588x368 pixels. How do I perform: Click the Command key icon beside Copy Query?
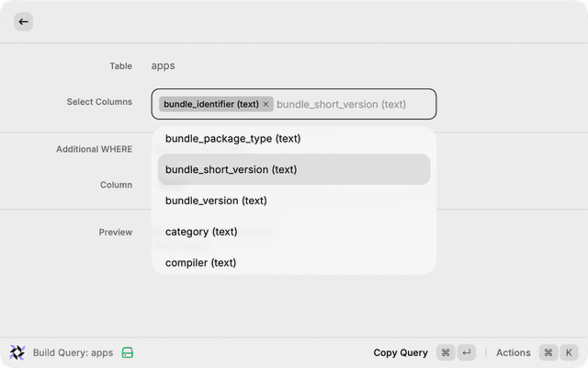[x=446, y=352]
